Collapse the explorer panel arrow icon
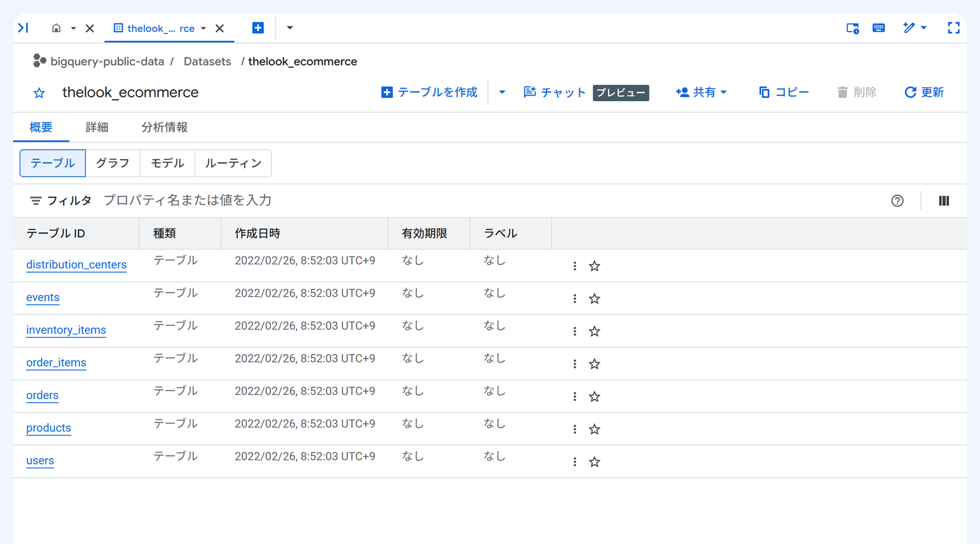Viewport: 980px width, 544px height. [23, 28]
